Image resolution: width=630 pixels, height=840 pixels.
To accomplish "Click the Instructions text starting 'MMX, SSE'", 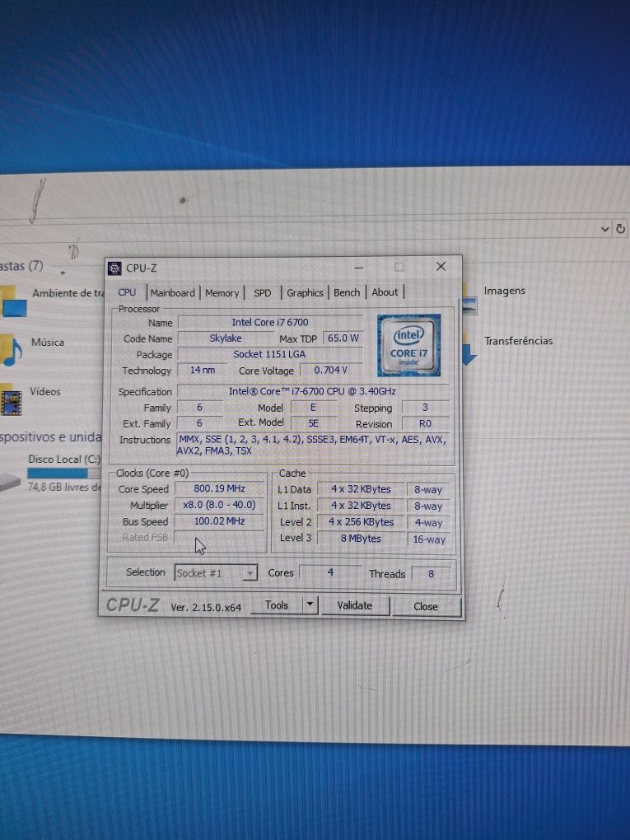I will coord(313,445).
